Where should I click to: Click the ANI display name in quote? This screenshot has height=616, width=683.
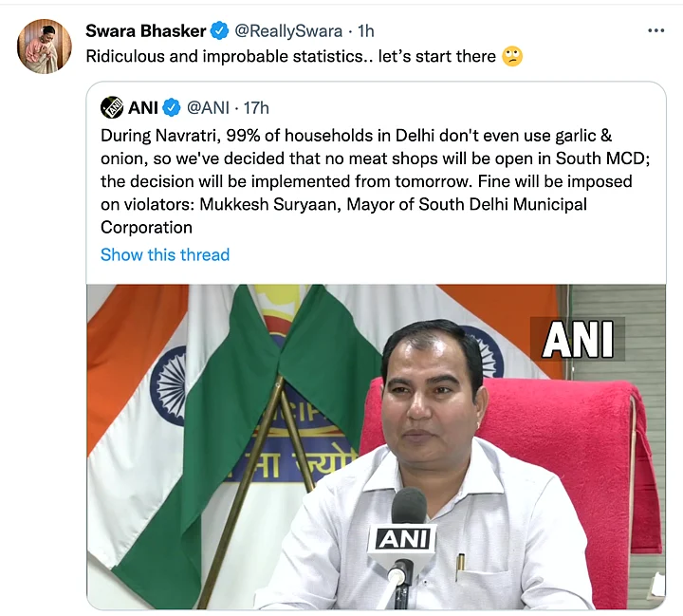click(143, 107)
